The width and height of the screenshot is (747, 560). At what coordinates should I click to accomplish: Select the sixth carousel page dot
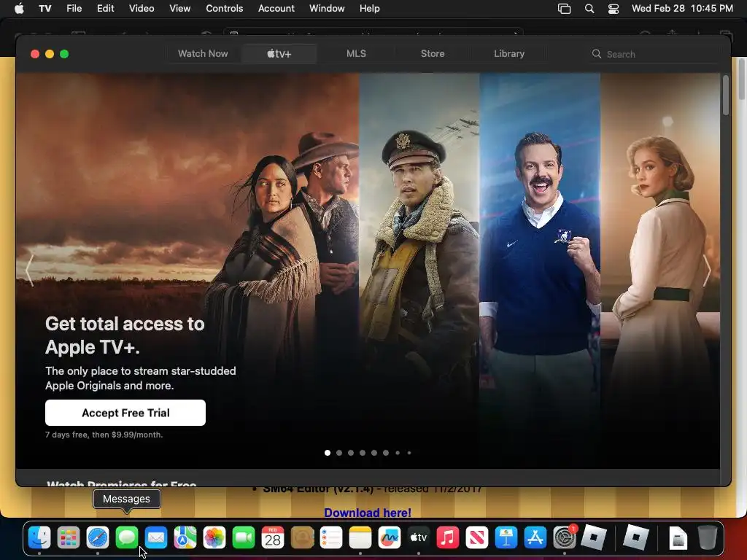(386, 453)
